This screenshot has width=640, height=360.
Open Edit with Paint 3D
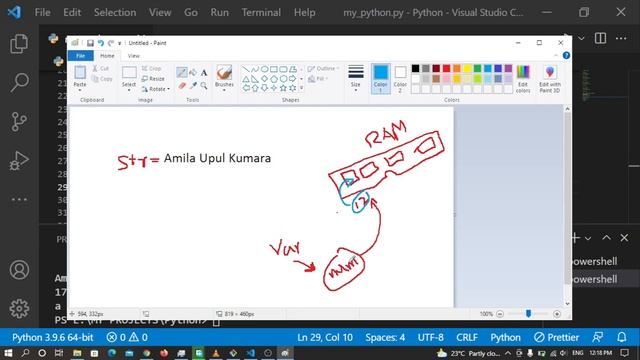(x=550, y=79)
